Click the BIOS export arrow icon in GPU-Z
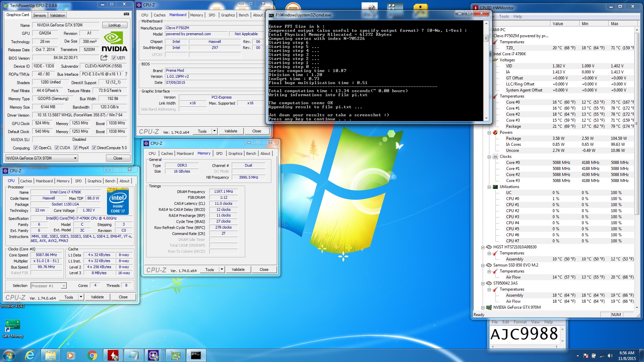This screenshot has width=644, height=362. click(104, 58)
